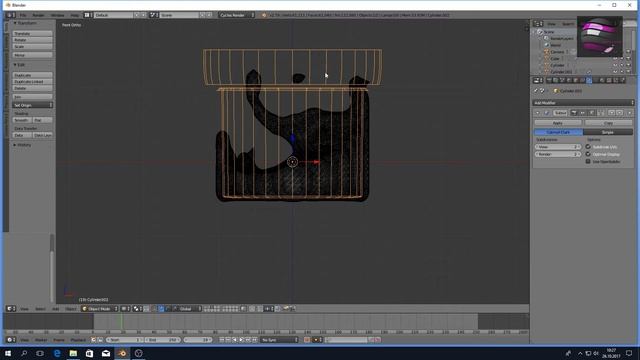Enable Use OpenSubdiv checkbox

click(588, 161)
